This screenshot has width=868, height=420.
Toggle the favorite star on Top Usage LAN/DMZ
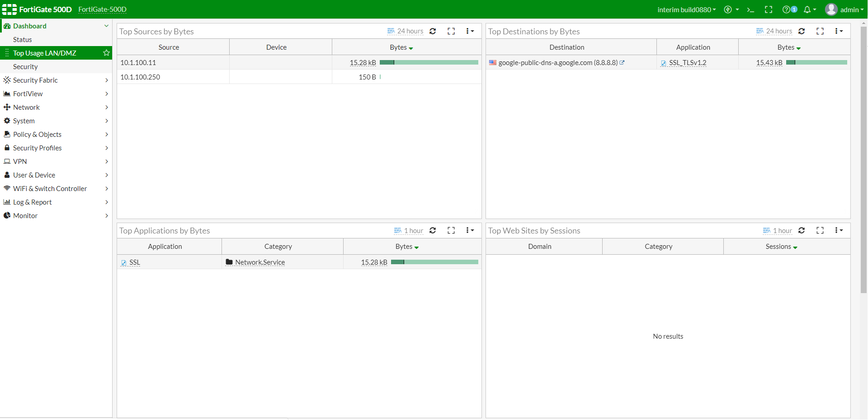click(x=106, y=53)
